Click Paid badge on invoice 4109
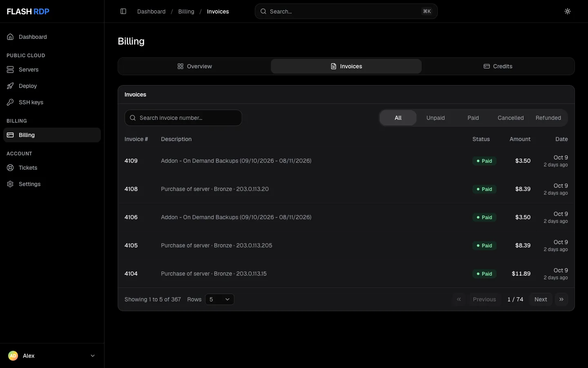This screenshot has width=588, height=368. [484, 161]
